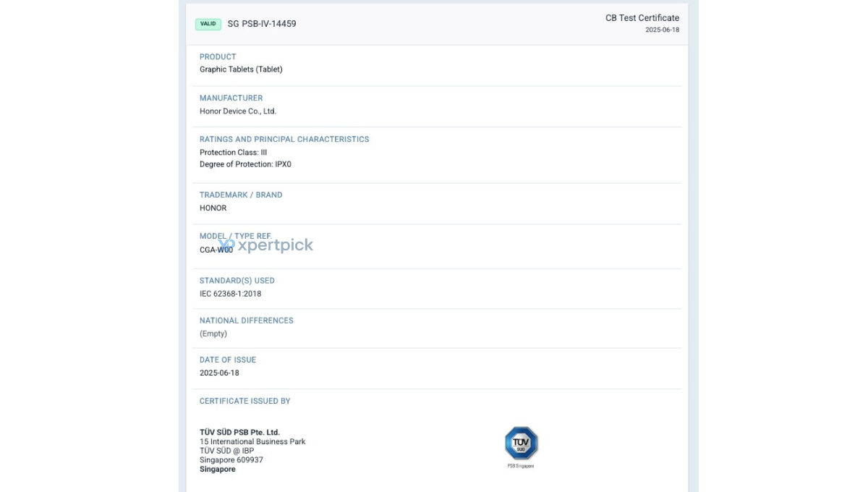The image size is (868, 492).
Task: Select the text Graphic Tablets (Tablet)
Action: pyautogui.click(x=241, y=69)
